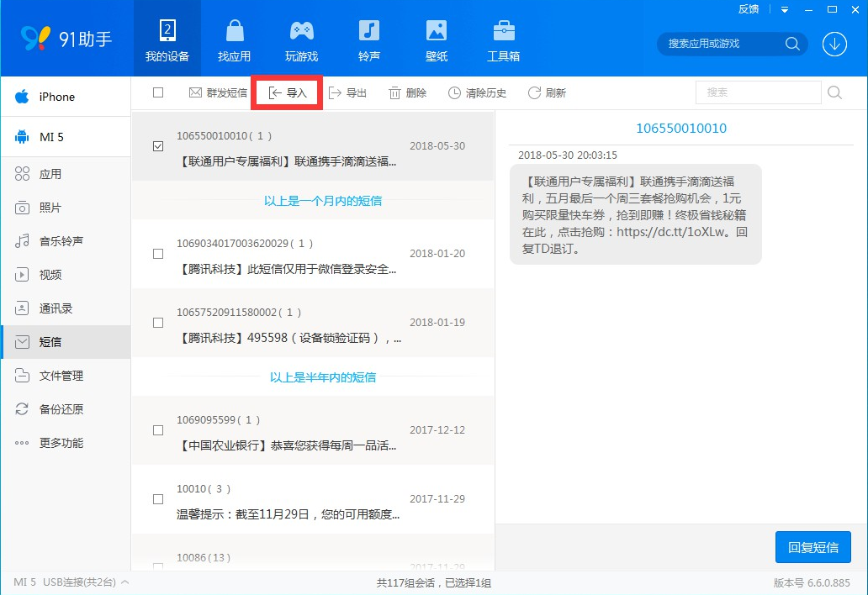Select MI 5 device in sidebar
The image size is (868, 595).
click(x=50, y=137)
